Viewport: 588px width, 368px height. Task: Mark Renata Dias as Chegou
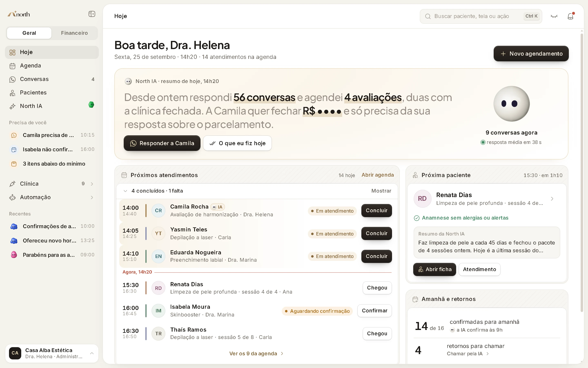[x=377, y=288]
